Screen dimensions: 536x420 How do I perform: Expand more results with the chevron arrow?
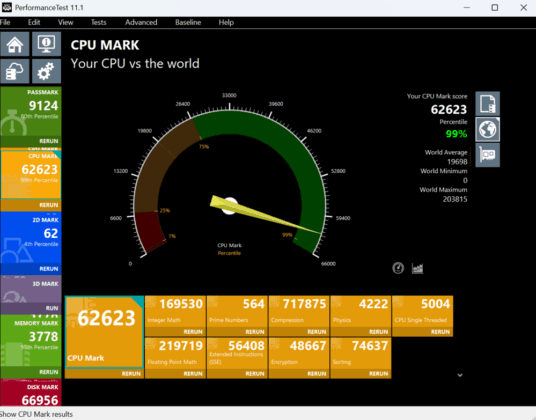coord(460,375)
